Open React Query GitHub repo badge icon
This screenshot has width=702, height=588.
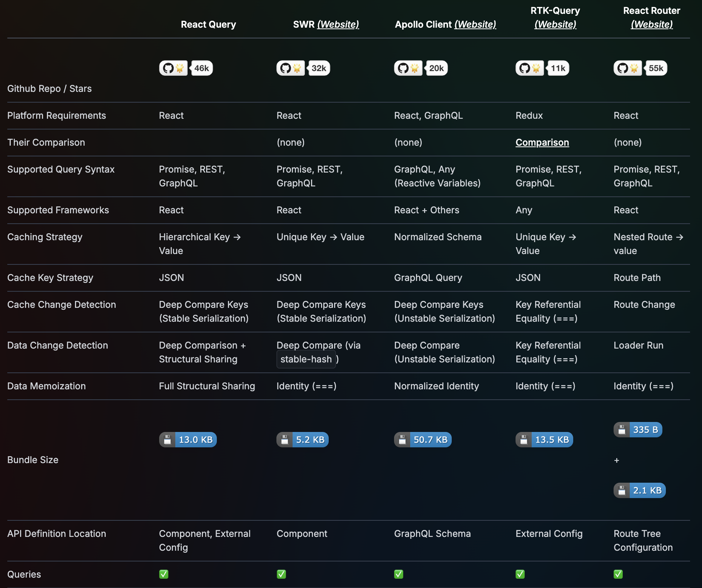(x=173, y=68)
